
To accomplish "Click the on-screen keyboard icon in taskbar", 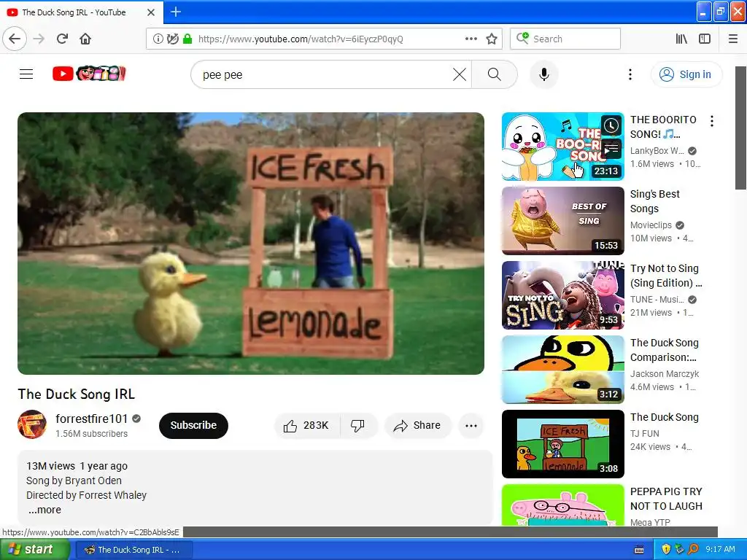I will [639, 550].
